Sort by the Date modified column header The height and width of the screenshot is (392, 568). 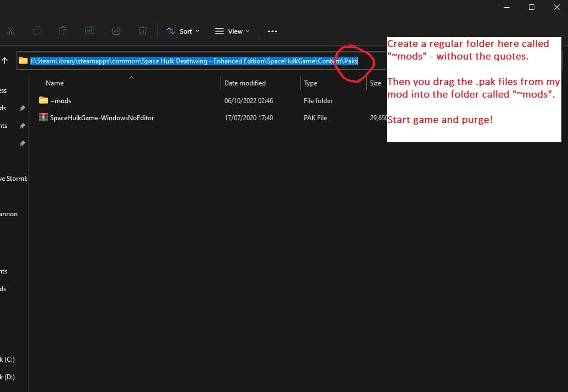point(245,83)
